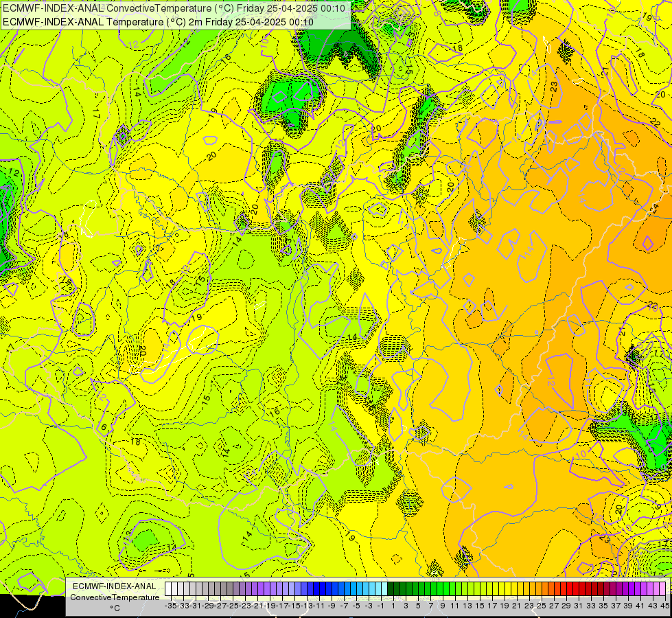The width and height of the screenshot is (672, 618).
Task: Click the legend tick label 35
Action: click(x=603, y=606)
